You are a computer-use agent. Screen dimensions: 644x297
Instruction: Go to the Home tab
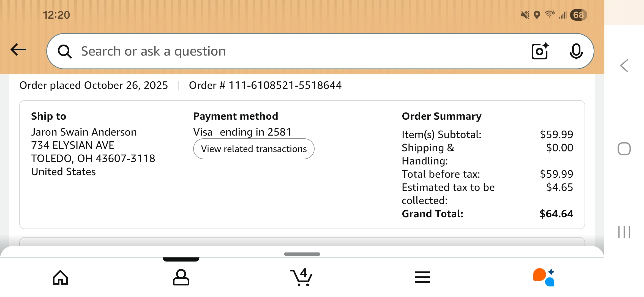(60, 277)
